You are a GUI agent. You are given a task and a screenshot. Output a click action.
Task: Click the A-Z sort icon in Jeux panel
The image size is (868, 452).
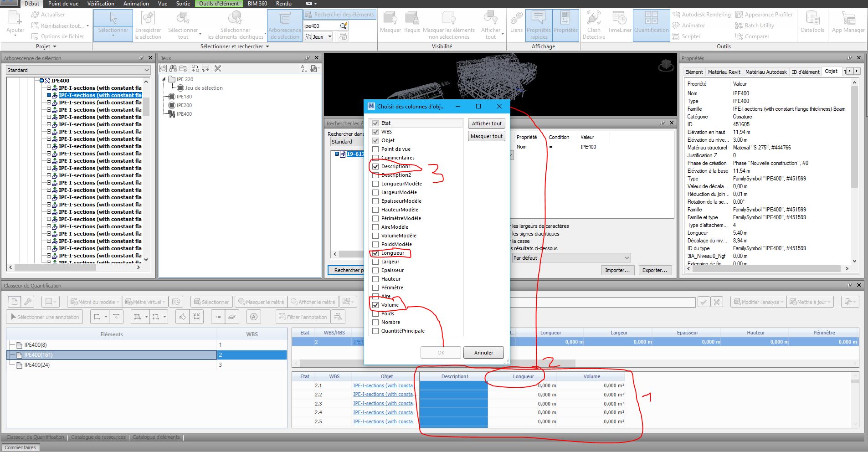302,68
